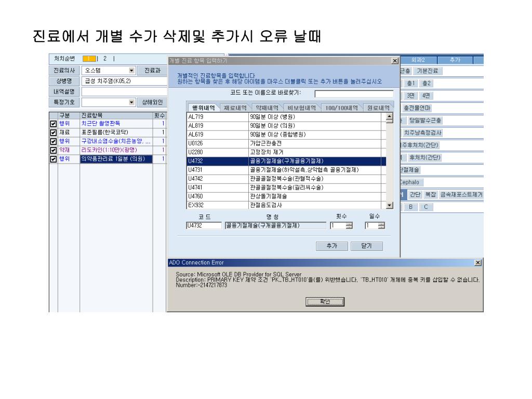Open the 진료의사 dropdown showing 오스템
532x399 pixels.
[131, 71]
